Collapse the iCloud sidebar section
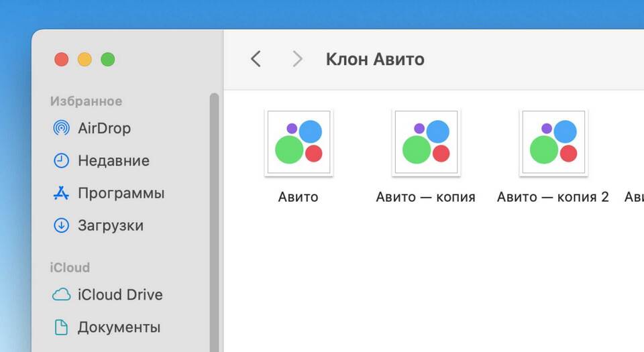Screen dimensions: 644x352 [70, 268]
